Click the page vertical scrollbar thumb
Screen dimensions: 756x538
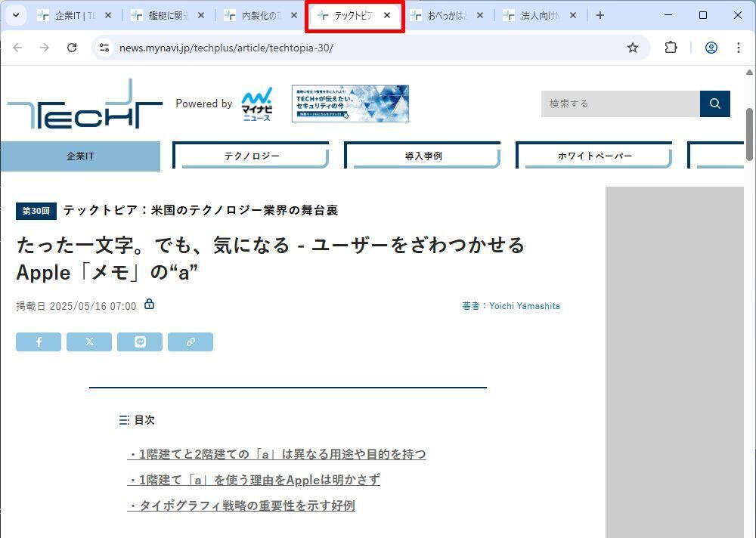(749, 134)
